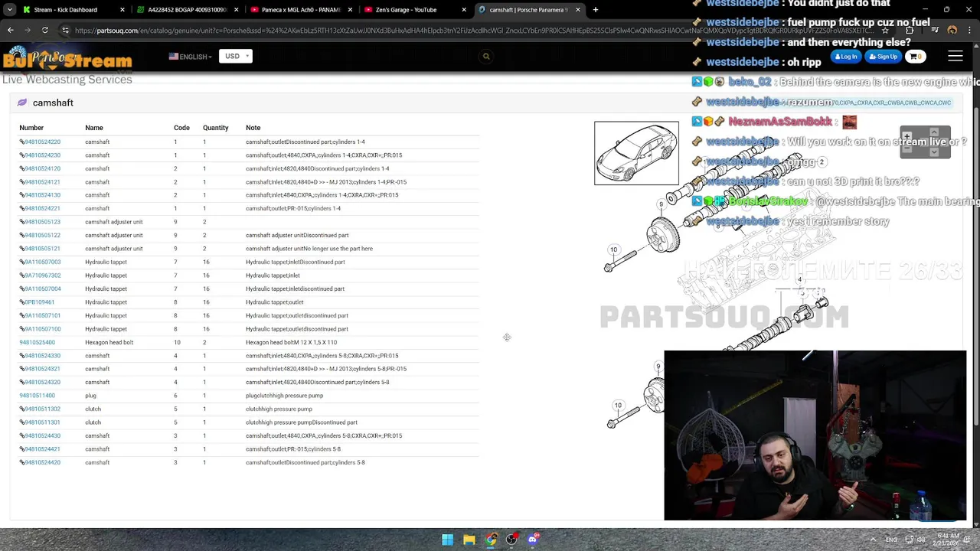The width and height of the screenshot is (980, 551).
Task: Click the 'Hexagon head bolt' name cell
Action: point(109,342)
